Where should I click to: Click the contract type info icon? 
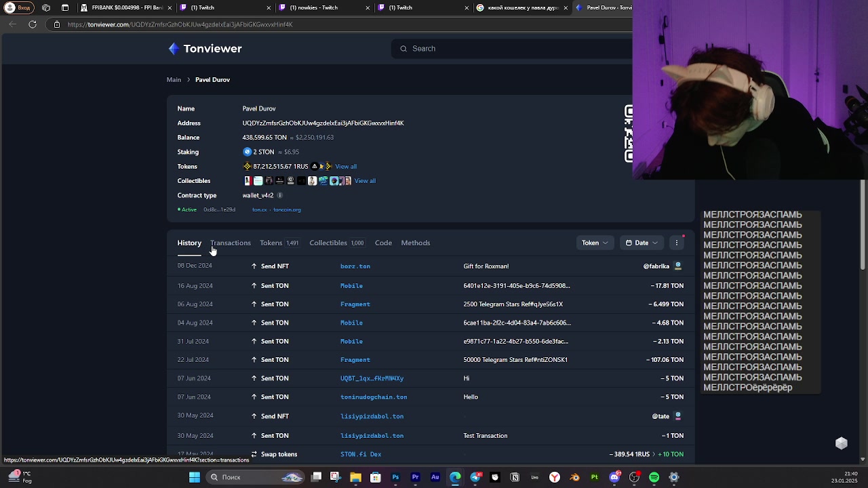(x=279, y=195)
